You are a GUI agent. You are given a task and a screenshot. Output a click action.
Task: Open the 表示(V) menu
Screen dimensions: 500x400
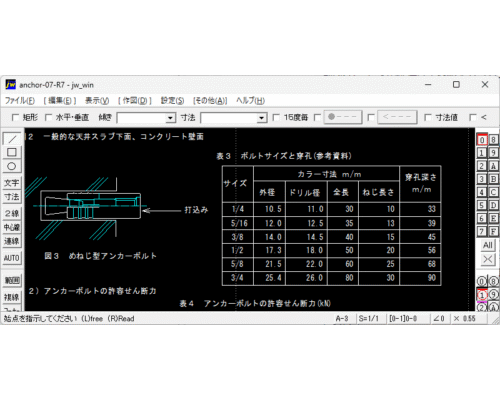coord(97,101)
